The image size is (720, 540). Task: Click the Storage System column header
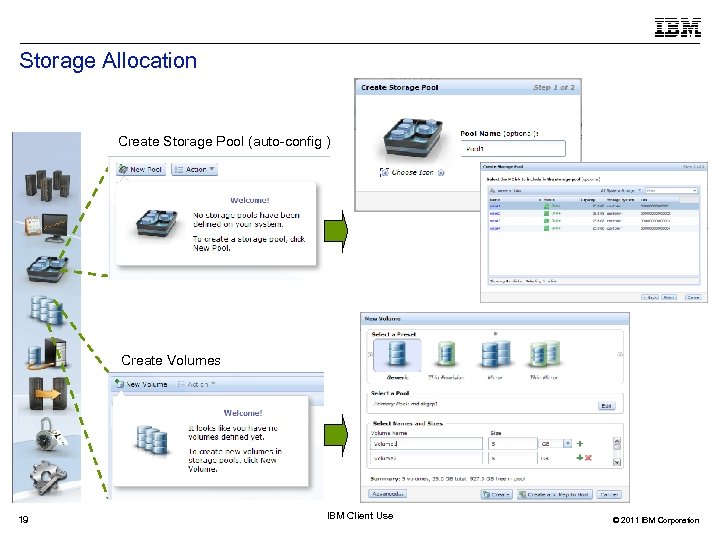620,200
